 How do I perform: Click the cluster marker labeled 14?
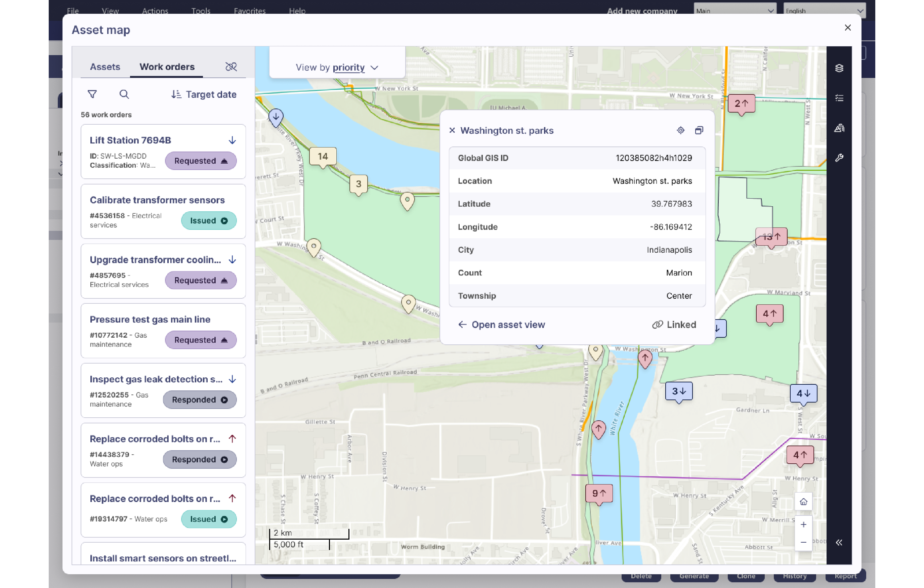point(323,157)
